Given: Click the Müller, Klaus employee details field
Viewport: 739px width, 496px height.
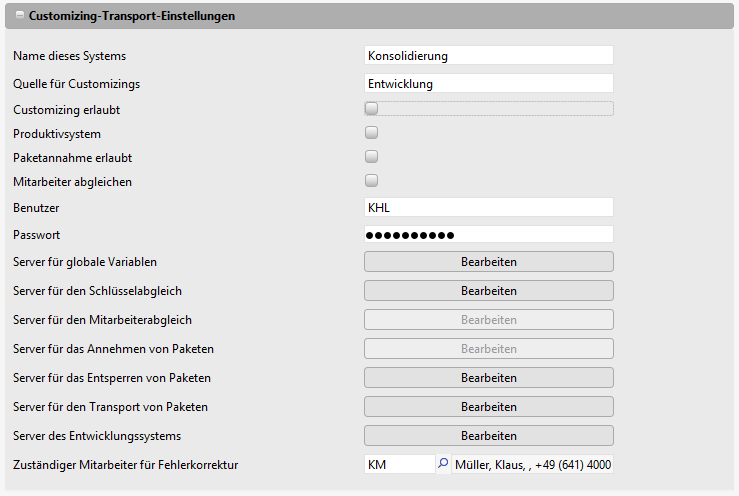Looking at the screenshot, I should click(532, 465).
